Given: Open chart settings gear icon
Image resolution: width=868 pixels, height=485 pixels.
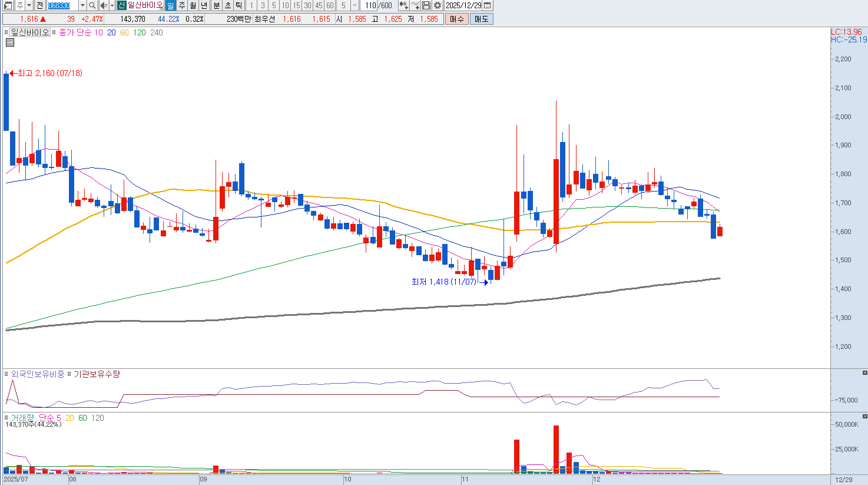Looking at the screenshot, I should coord(438,5).
